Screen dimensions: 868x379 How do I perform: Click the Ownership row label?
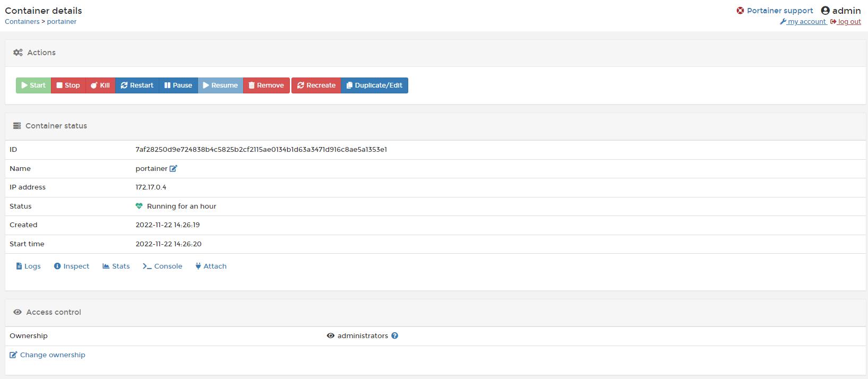[x=29, y=336]
